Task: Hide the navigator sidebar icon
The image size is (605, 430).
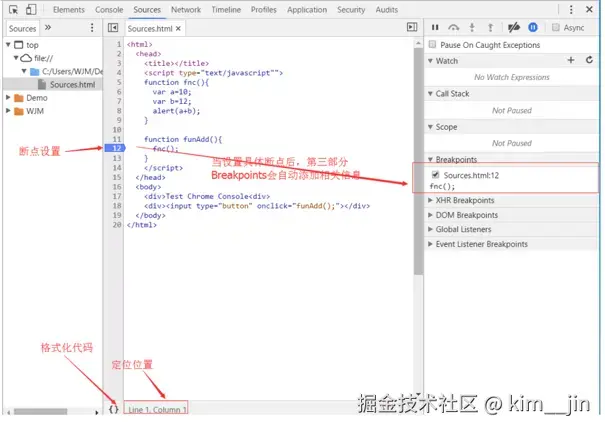Action: (113, 28)
